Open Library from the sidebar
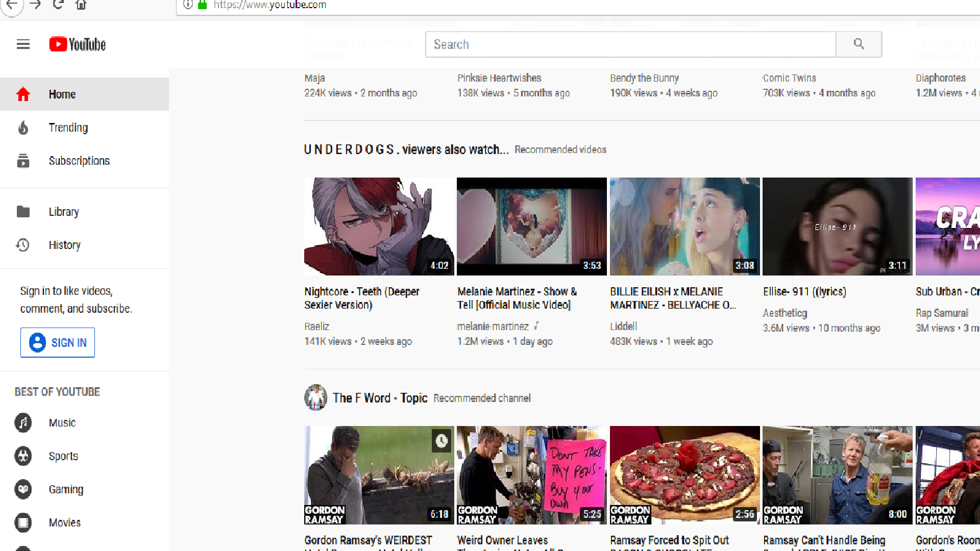Screen dimensions: 980x551 click(84, 212)
